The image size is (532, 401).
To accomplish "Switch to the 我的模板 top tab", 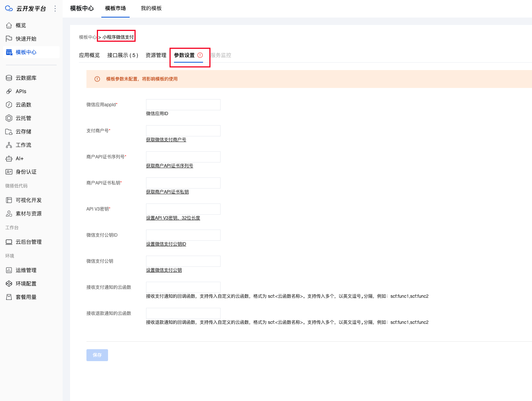I will [x=151, y=8].
